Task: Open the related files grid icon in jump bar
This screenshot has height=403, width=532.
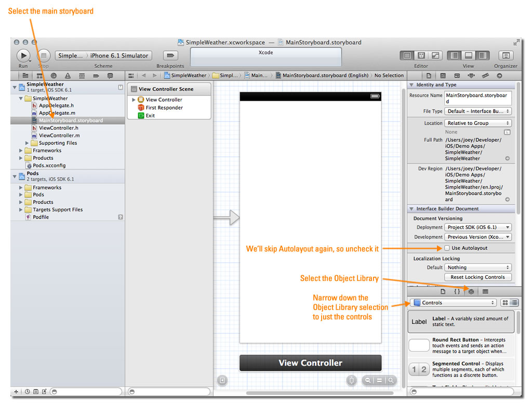Action: point(131,76)
